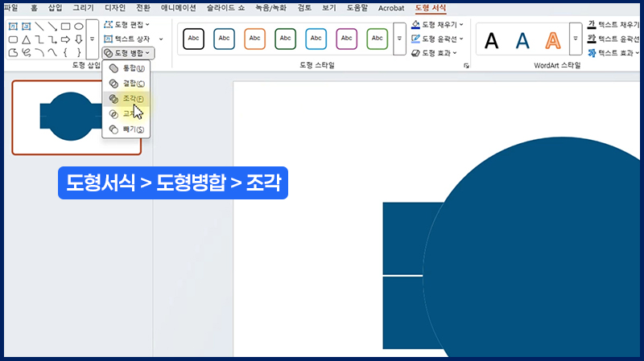The width and height of the screenshot is (644, 361).
Task: Select the 도형 서식 tab
Action: (431, 7)
